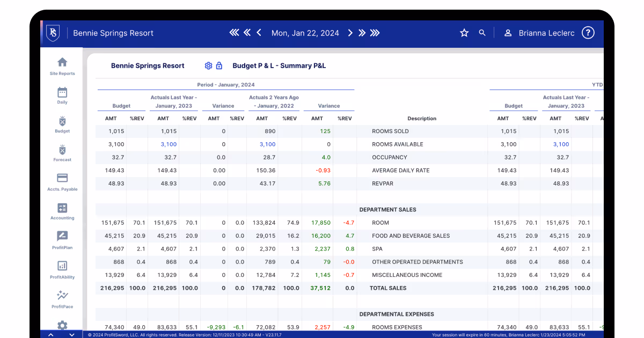
Task: Open ProfitAbility reports
Action: pyautogui.click(x=62, y=269)
